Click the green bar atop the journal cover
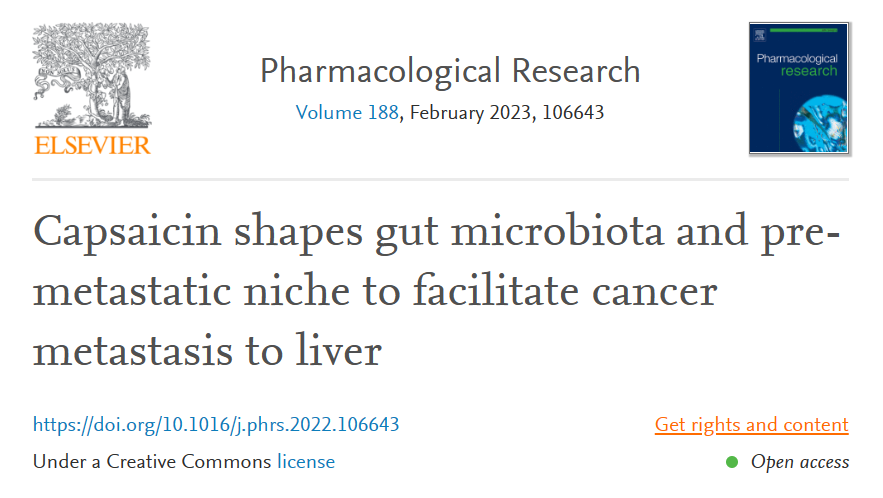This screenshot has height=498, width=883. tap(804, 30)
